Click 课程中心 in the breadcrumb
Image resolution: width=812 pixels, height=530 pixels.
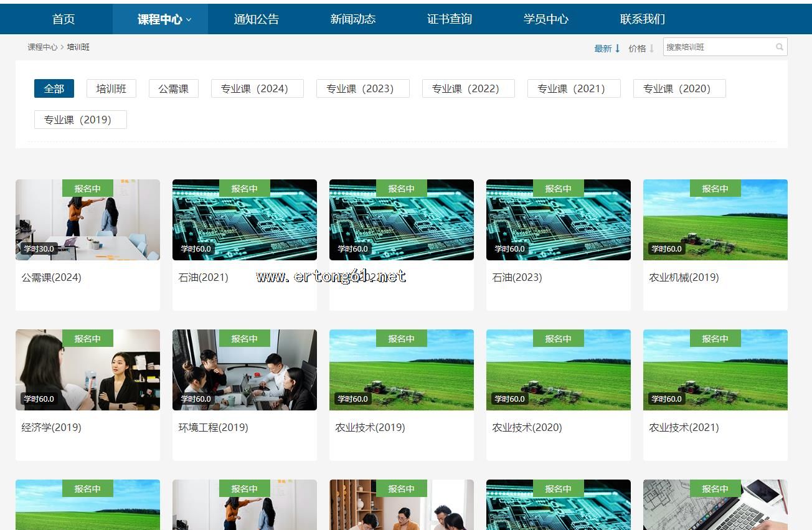(42, 47)
